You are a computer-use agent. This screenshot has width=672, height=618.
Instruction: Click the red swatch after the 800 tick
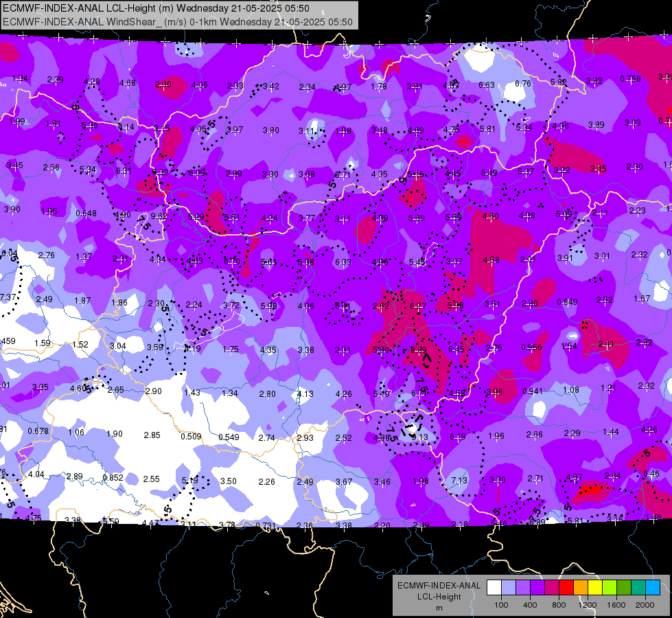[x=566, y=588]
